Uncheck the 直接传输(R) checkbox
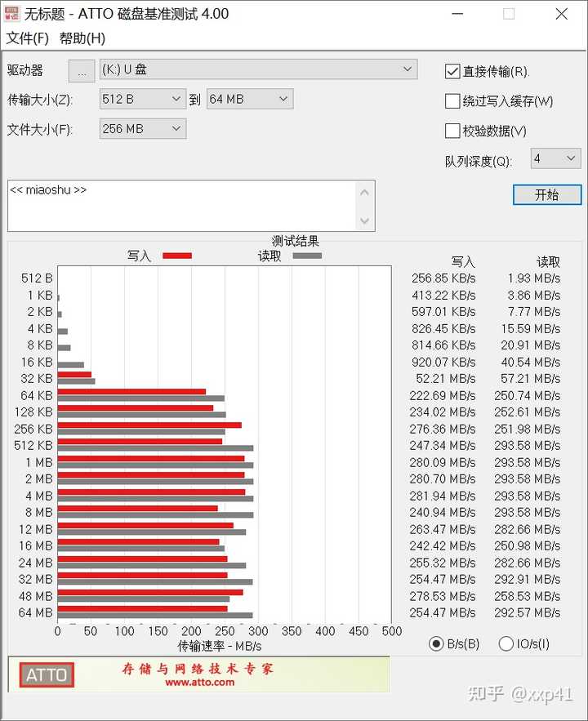This screenshot has height=721, width=588. 452,71
